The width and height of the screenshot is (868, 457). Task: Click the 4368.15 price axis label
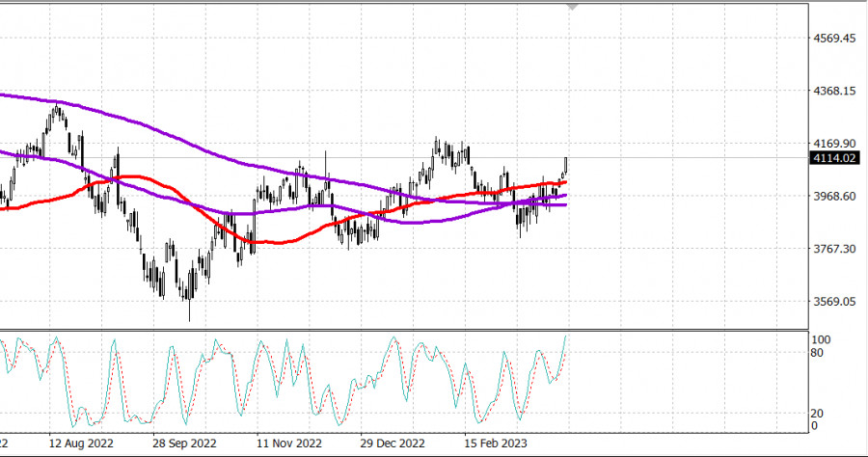click(836, 92)
